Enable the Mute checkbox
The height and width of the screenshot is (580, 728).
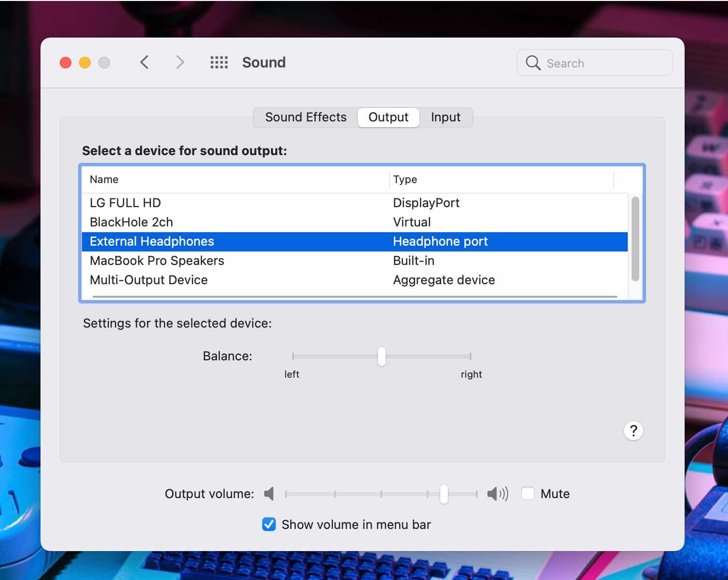[528, 494]
